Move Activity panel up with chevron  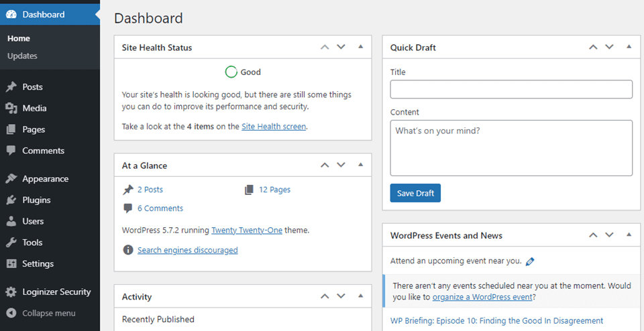(325, 295)
